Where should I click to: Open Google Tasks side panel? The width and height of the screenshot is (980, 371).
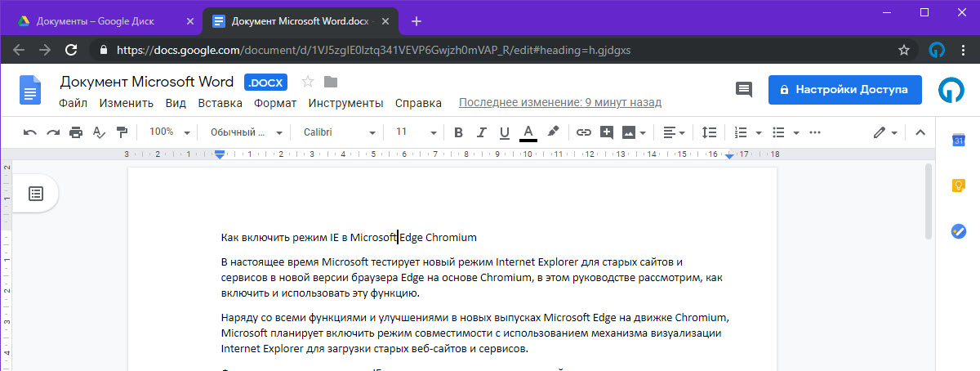(x=960, y=230)
